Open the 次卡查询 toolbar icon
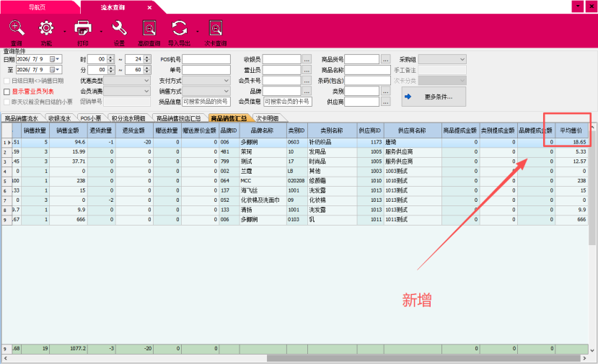This screenshot has width=598, height=364. (x=216, y=28)
